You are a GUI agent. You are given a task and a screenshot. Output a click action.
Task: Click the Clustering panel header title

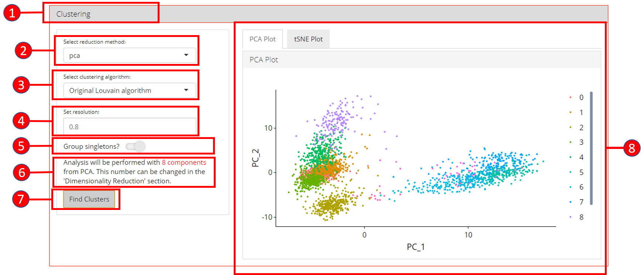(73, 14)
